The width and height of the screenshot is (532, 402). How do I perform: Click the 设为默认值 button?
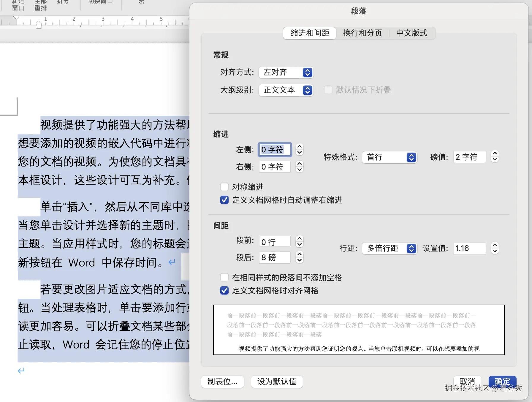pos(277,382)
